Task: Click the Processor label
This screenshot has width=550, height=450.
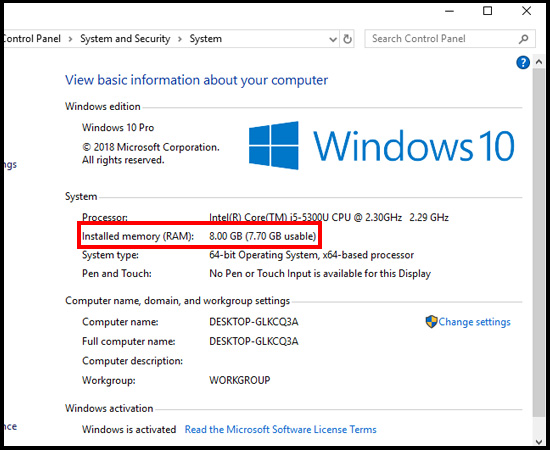Action: pyautogui.click(x=105, y=217)
